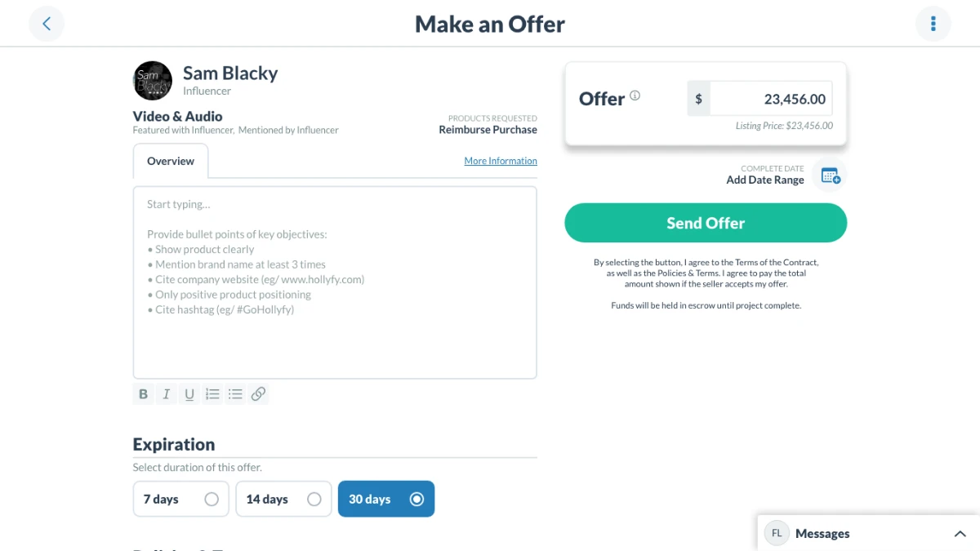Open the Add Date Range calendar icon
The height and width of the screenshot is (551, 980).
(830, 175)
